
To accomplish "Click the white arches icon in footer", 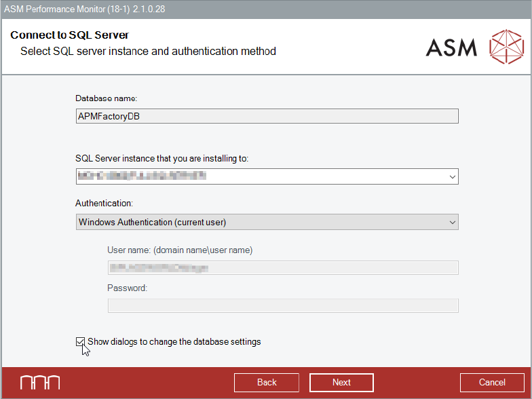I will [39, 382].
